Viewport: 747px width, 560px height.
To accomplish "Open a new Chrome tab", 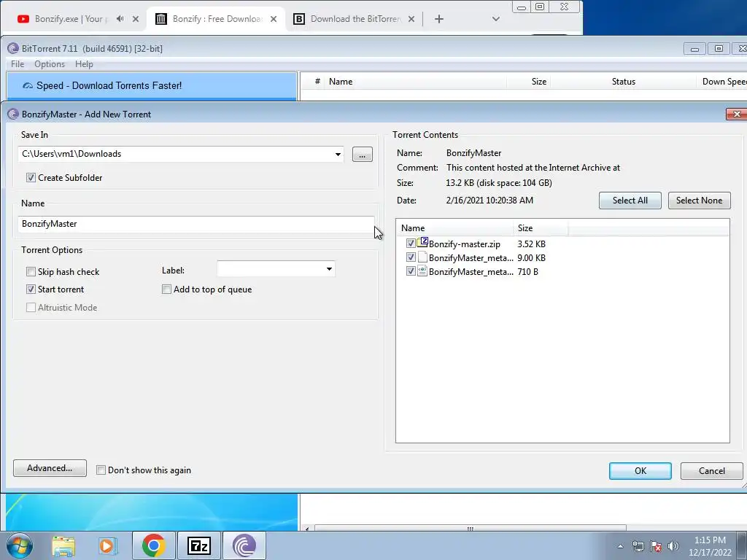I will [x=439, y=19].
